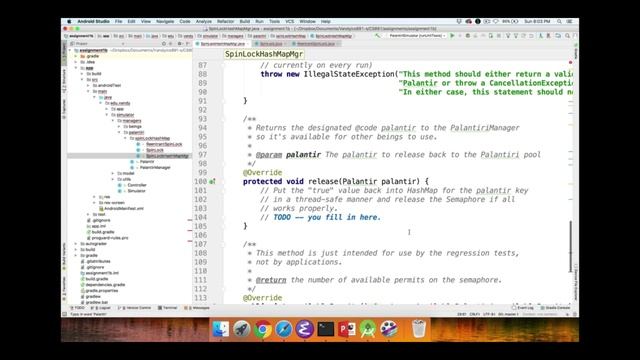Click 'simulator' in the navigation breadcrumb

point(208,36)
